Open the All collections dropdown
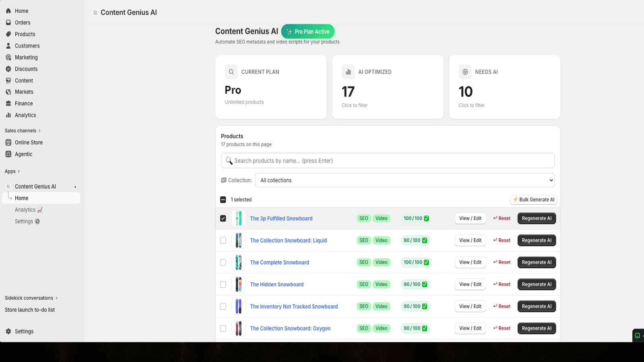The height and width of the screenshot is (362, 644). (x=405, y=180)
